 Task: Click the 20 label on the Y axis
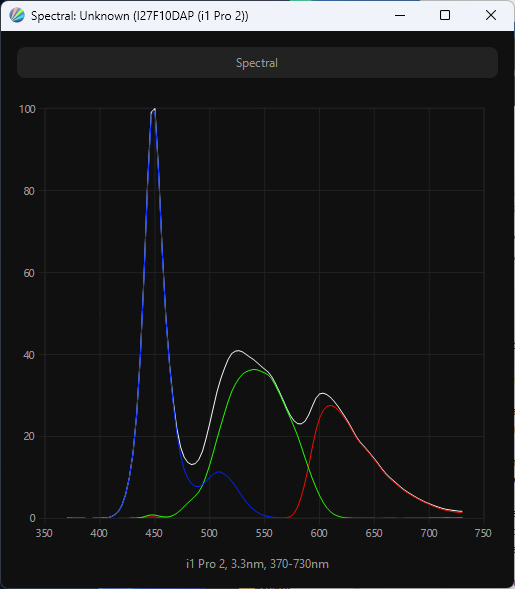tap(29, 436)
